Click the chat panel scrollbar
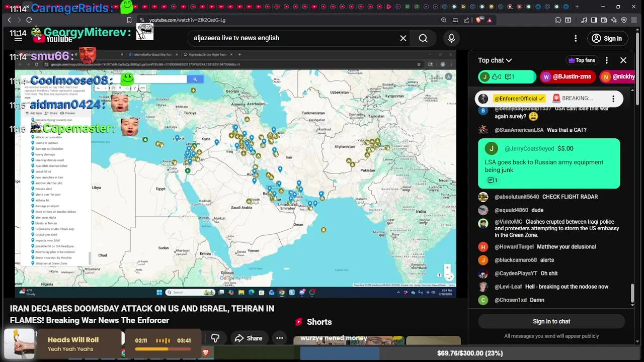The image size is (644, 362). pyautogui.click(x=633, y=293)
